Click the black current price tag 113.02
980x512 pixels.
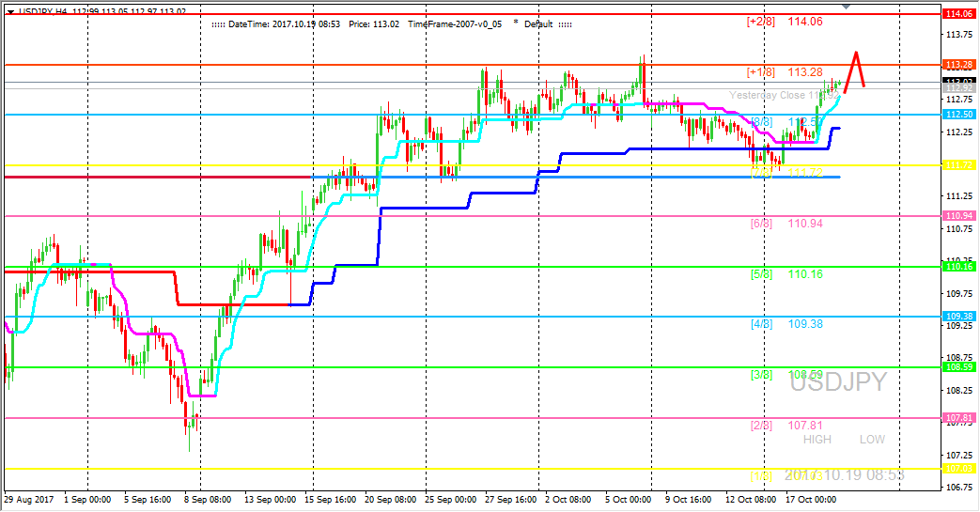tap(958, 82)
